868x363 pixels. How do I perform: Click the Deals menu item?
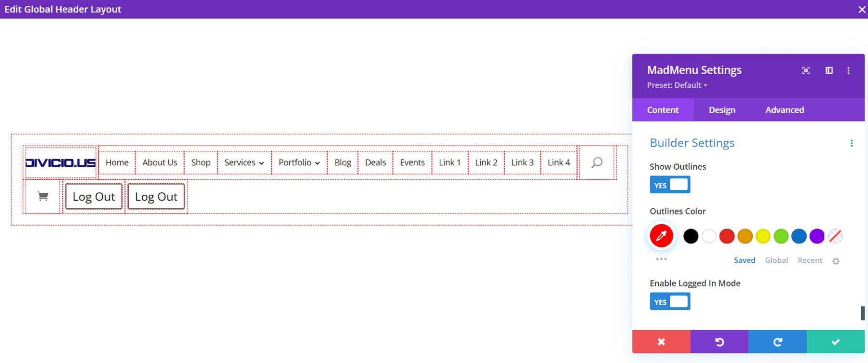[x=376, y=162]
